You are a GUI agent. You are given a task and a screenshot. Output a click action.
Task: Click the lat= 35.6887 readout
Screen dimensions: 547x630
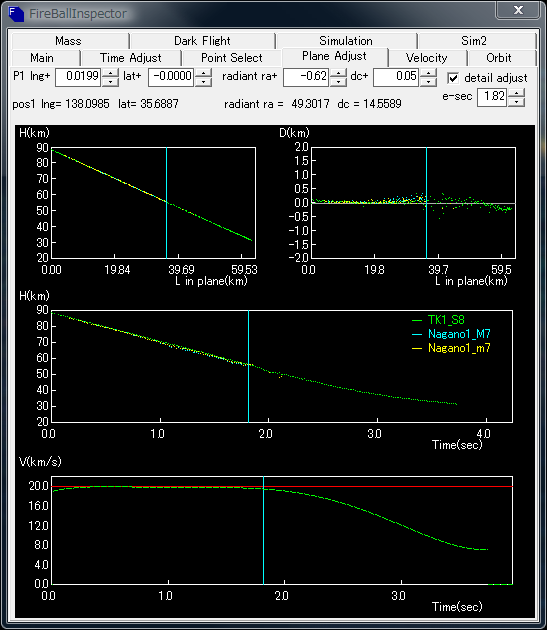click(x=148, y=104)
